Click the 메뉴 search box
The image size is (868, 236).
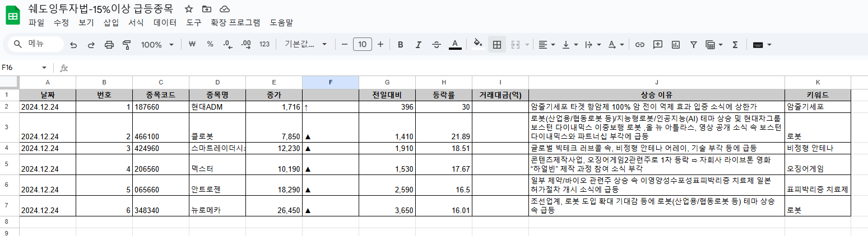click(35, 44)
